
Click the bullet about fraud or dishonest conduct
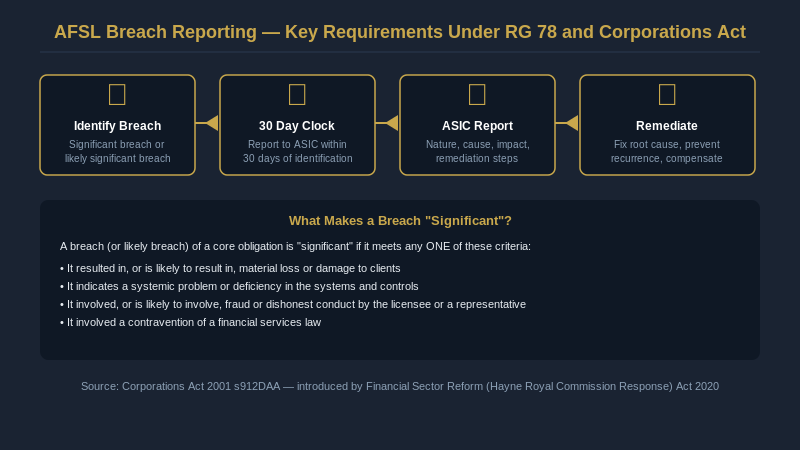point(293,304)
